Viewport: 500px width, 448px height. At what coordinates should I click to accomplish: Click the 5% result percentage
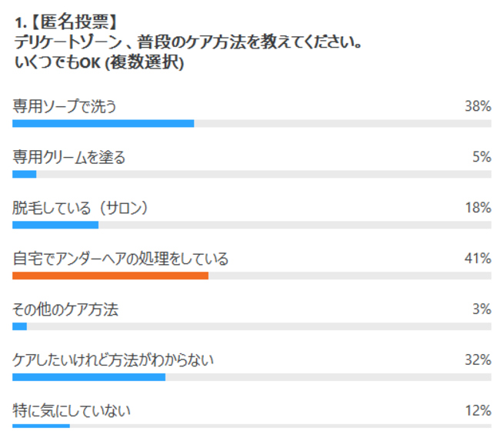482,157
